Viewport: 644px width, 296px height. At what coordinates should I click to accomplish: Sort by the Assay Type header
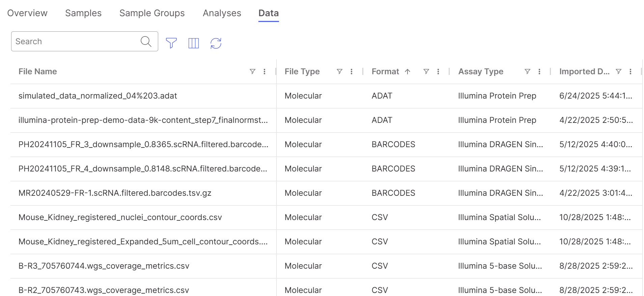480,72
